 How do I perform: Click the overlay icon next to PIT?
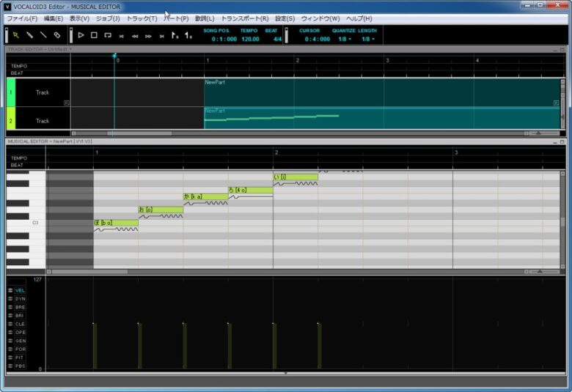10,358
